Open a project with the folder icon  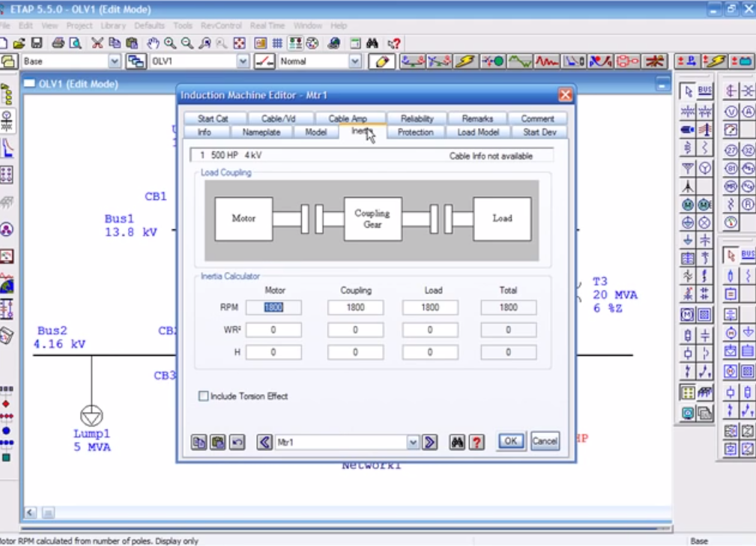click(x=19, y=43)
